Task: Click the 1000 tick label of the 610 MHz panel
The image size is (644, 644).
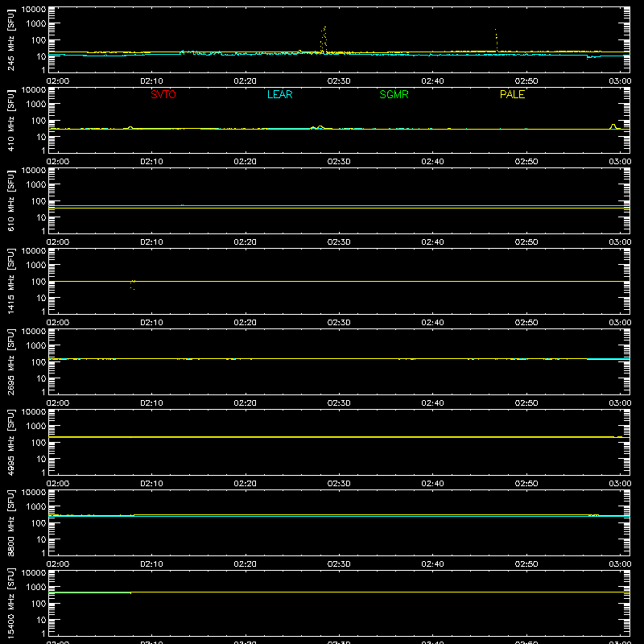Action: click(x=36, y=184)
